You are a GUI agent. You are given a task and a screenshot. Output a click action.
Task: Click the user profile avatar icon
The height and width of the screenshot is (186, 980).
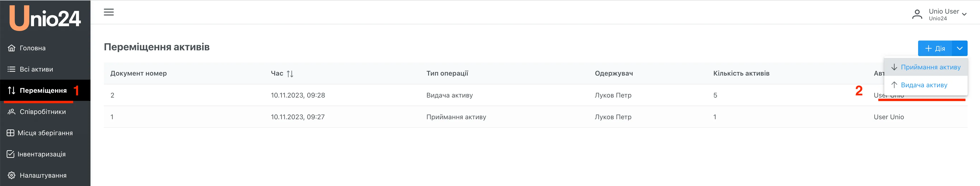[917, 15]
